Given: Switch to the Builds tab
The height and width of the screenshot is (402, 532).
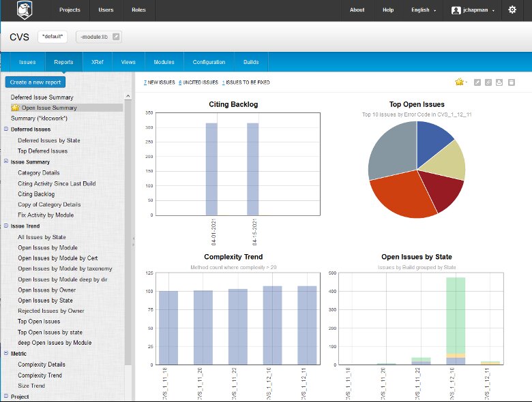Looking at the screenshot, I should [x=251, y=62].
